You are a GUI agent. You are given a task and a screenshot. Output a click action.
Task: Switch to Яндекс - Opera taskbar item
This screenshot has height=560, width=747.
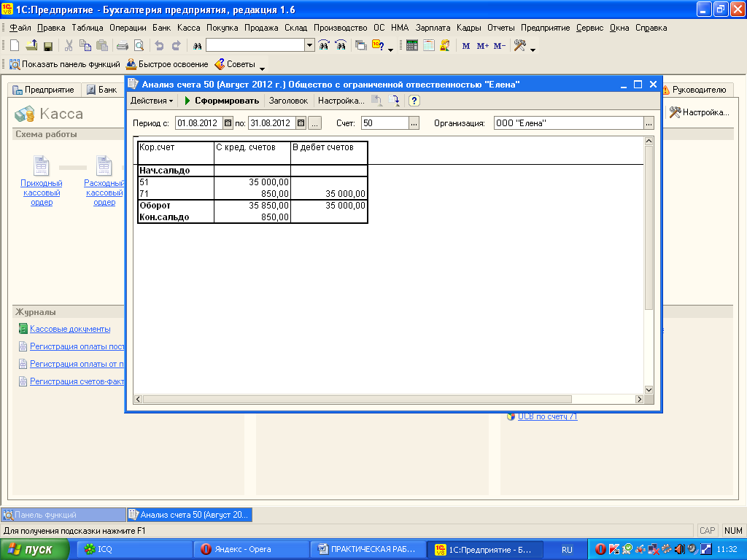click(x=251, y=550)
